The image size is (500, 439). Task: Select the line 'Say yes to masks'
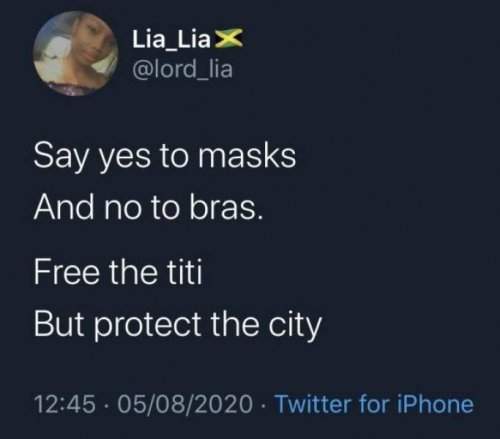165,158
